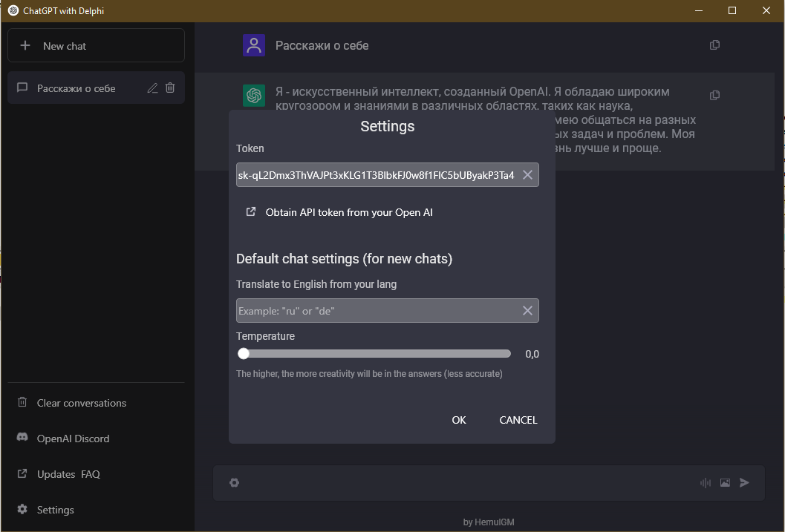Confirm settings with OK
This screenshot has height=532, width=785.
click(x=459, y=420)
